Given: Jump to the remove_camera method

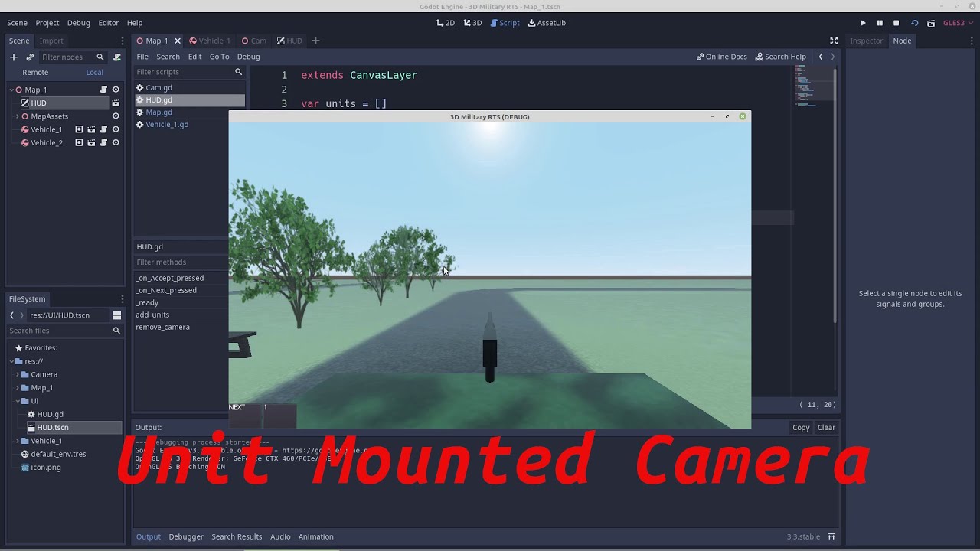Looking at the screenshot, I should [162, 327].
